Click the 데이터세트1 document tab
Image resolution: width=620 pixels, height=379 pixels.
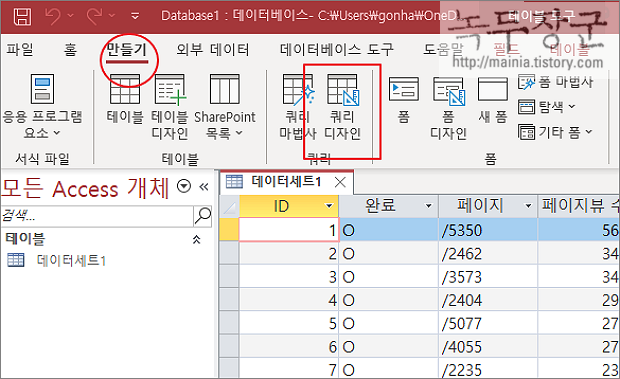click(x=286, y=182)
